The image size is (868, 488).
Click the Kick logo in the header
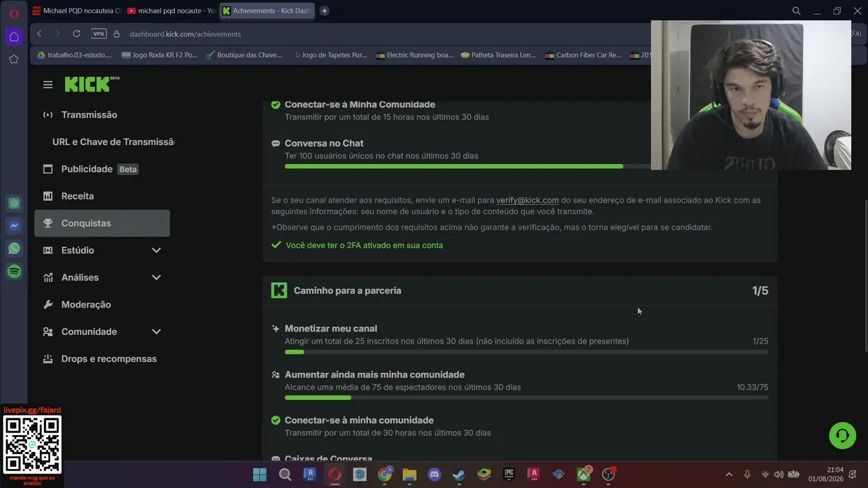92,84
